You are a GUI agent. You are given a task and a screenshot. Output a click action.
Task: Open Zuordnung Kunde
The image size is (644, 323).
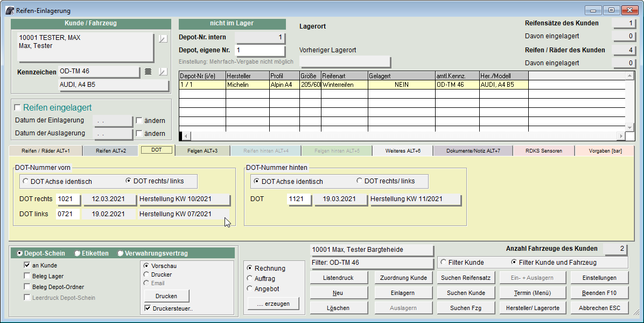coord(403,278)
